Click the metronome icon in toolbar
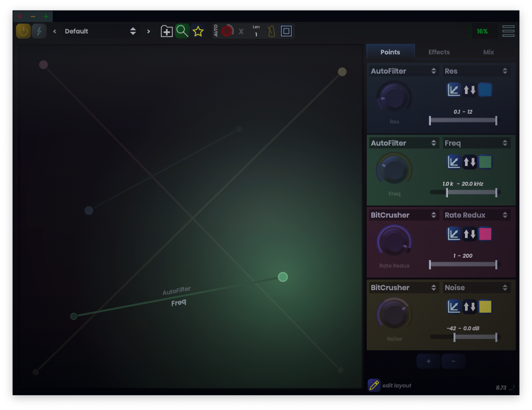Viewport: 532px width, 410px height. click(x=271, y=31)
